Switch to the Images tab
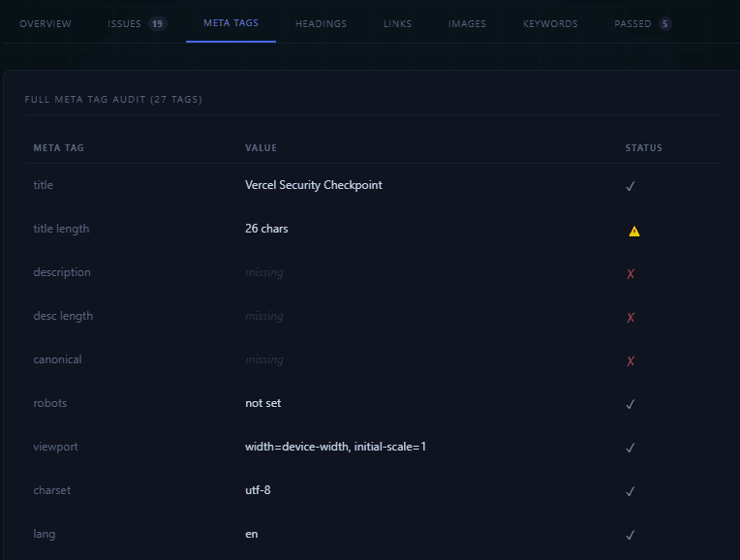The width and height of the screenshot is (740, 560). (467, 23)
